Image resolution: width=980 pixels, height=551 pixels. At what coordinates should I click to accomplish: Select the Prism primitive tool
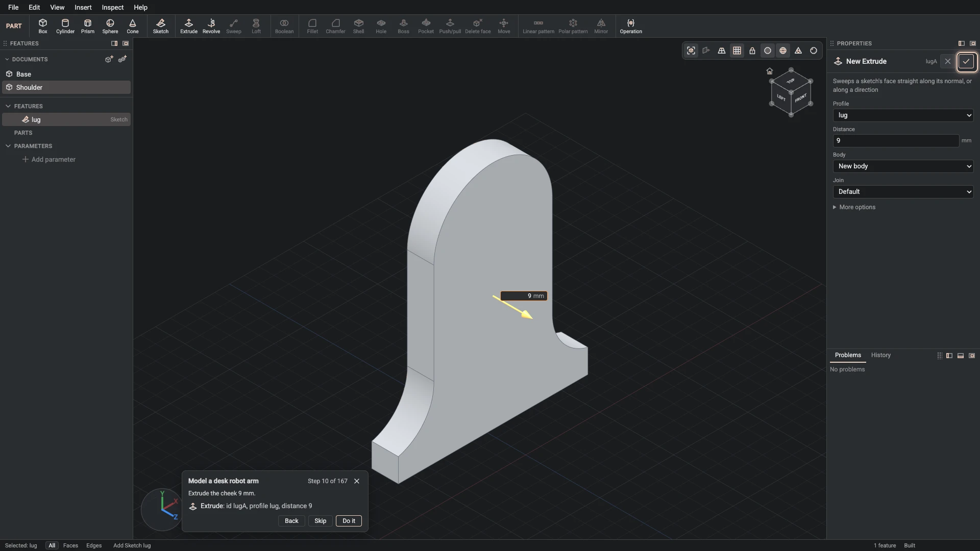click(x=88, y=26)
